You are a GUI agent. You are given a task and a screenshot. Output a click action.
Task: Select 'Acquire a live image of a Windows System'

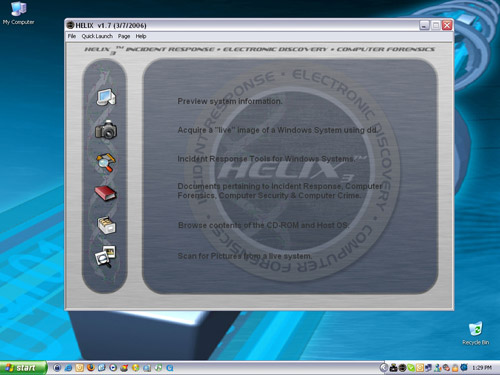click(x=278, y=130)
